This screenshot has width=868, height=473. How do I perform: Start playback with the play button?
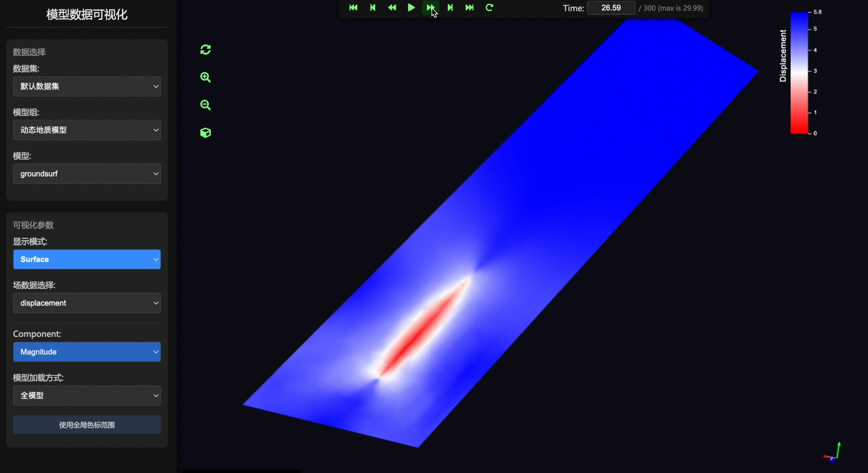[x=411, y=7]
